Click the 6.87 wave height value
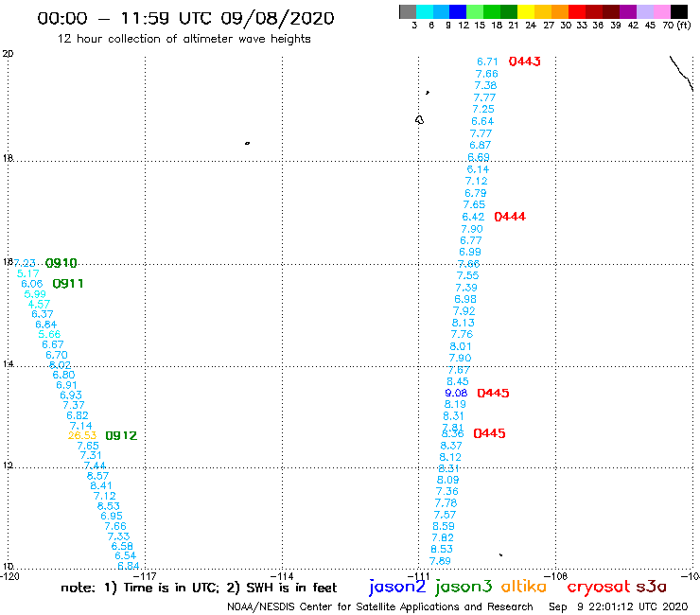This screenshot has width=700, height=615. click(x=480, y=145)
